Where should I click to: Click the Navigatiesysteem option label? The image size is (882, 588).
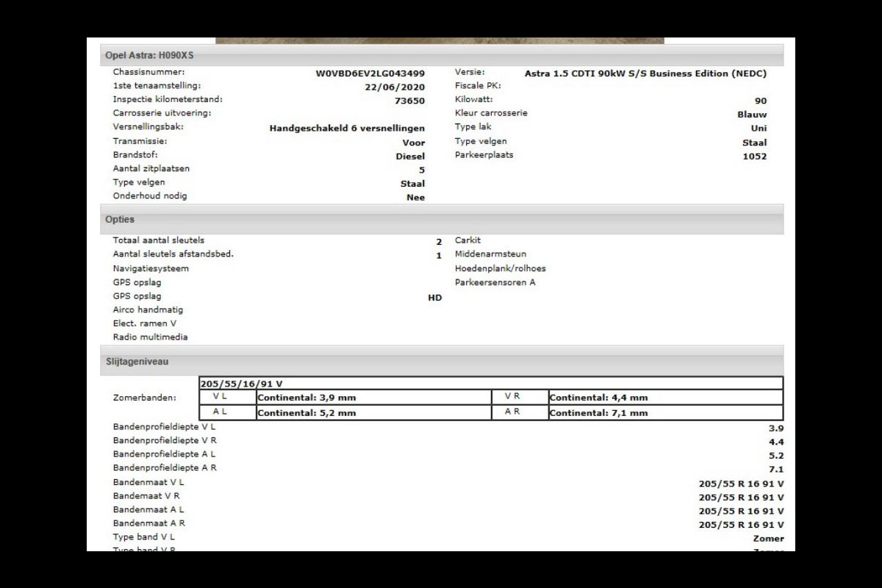(x=151, y=269)
